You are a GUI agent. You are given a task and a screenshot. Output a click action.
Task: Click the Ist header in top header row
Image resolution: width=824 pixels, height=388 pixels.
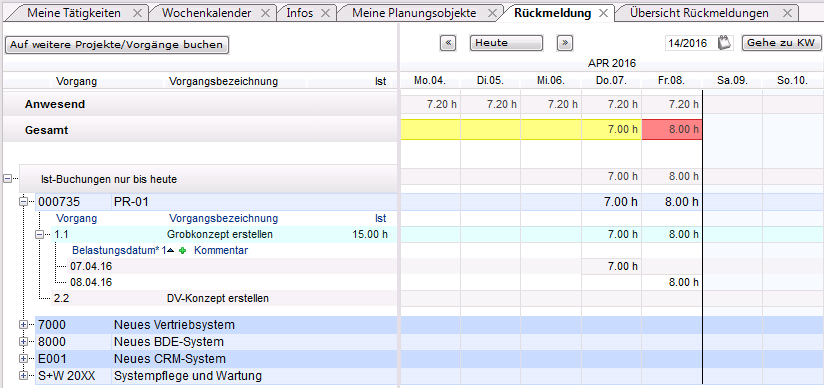point(381,82)
